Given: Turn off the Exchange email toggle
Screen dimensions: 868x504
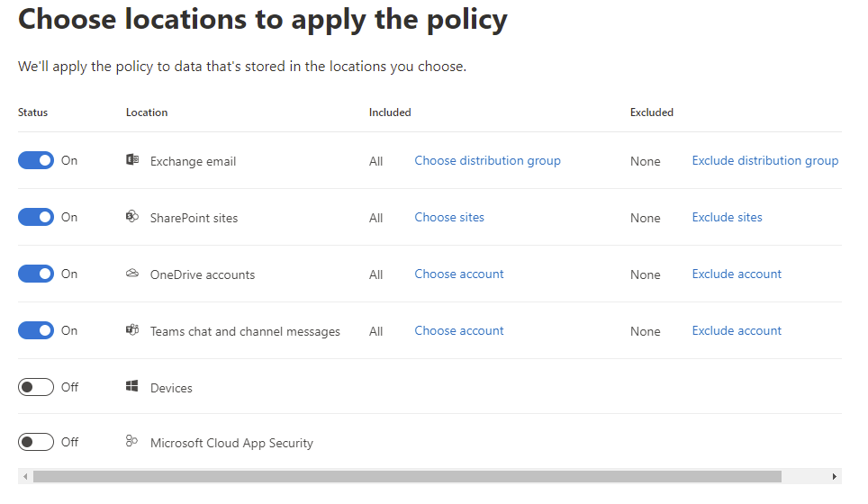Looking at the screenshot, I should (x=36, y=160).
